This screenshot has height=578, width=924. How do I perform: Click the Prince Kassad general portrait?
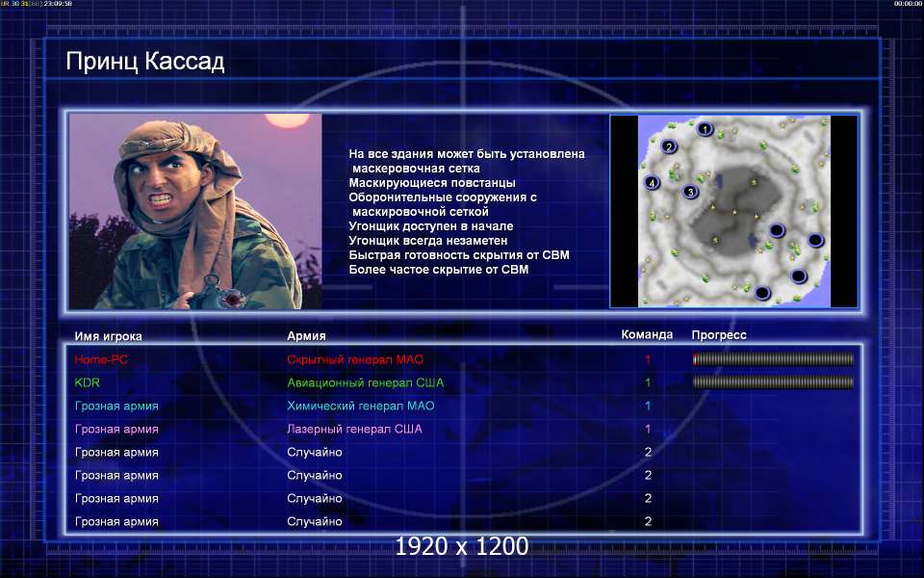(x=195, y=211)
